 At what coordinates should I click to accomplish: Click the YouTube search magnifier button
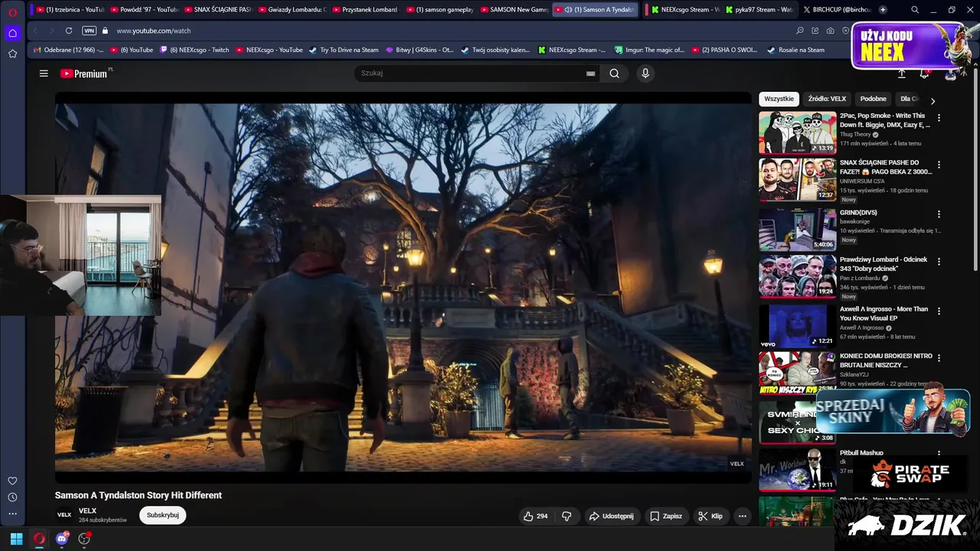point(614,73)
